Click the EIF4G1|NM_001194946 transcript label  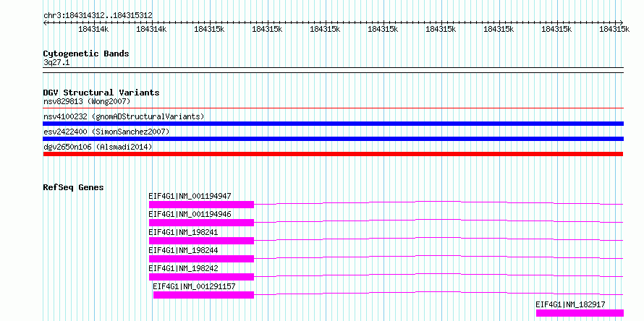(x=190, y=214)
